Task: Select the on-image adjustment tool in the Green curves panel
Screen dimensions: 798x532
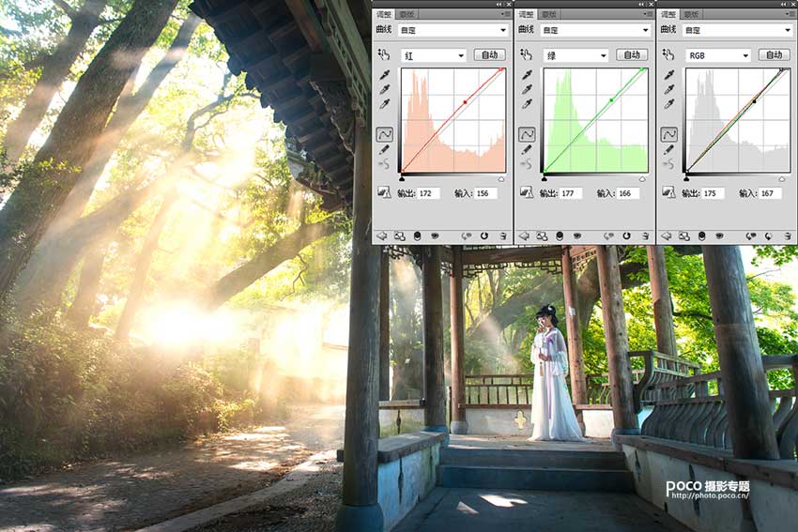Action: [526, 54]
